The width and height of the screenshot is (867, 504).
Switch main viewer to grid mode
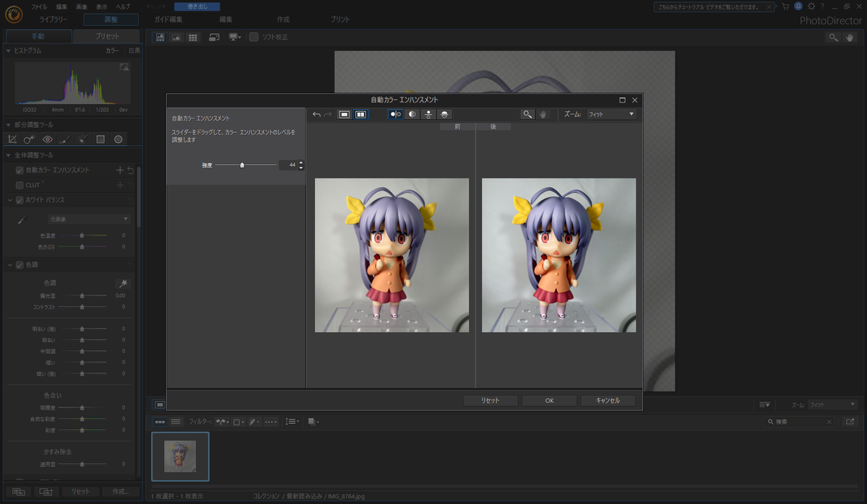[193, 37]
